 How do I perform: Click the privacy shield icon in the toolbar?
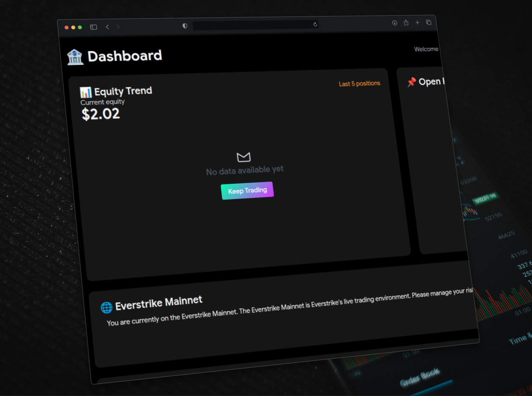pyautogui.click(x=184, y=25)
